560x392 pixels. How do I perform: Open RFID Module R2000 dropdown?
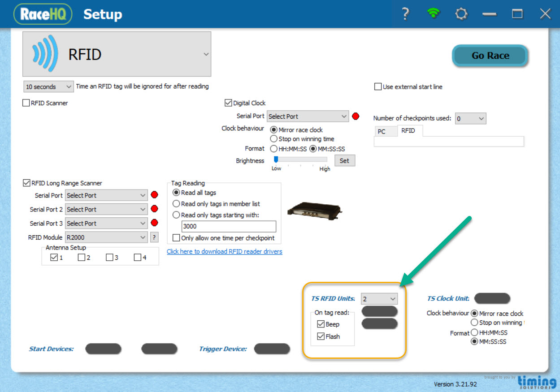106,237
